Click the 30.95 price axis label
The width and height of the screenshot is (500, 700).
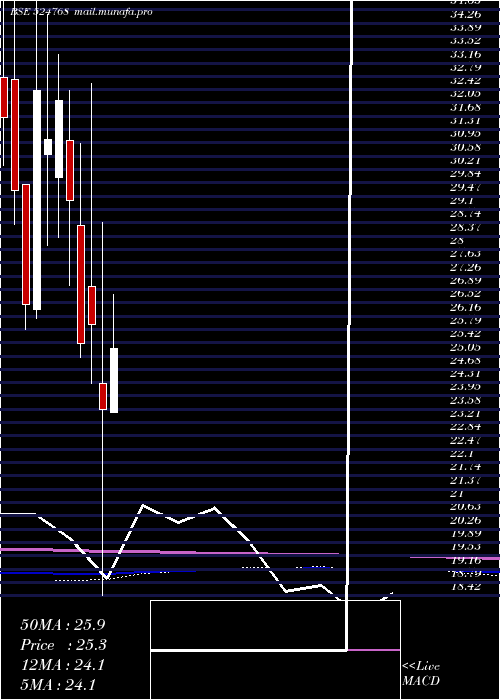466,133
